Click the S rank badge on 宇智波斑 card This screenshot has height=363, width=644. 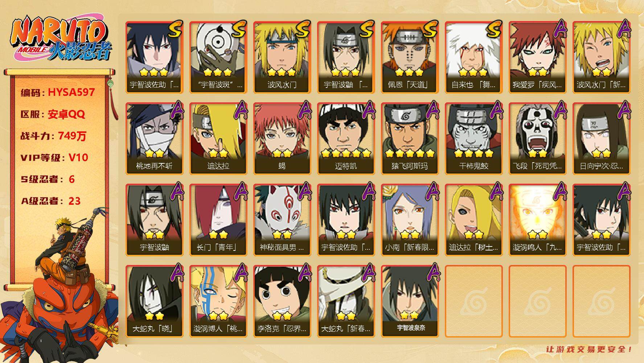pyautogui.click(x=239, y=29)
